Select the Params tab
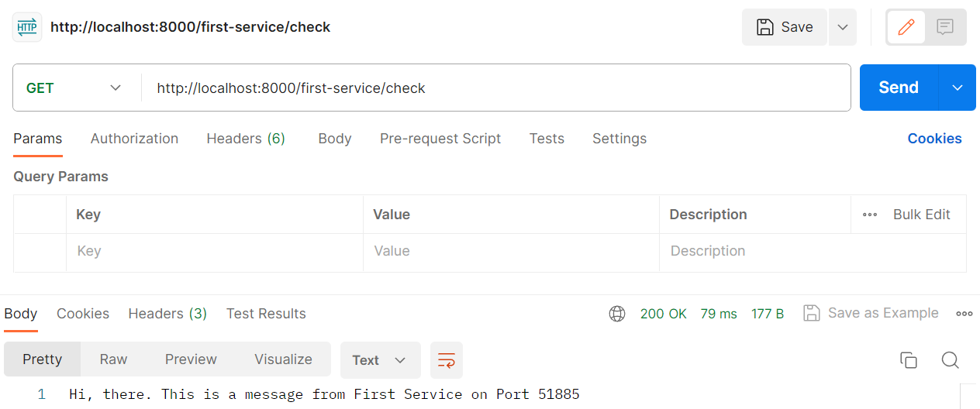This screenshot has width=980, height=409. tap(37, 139)
